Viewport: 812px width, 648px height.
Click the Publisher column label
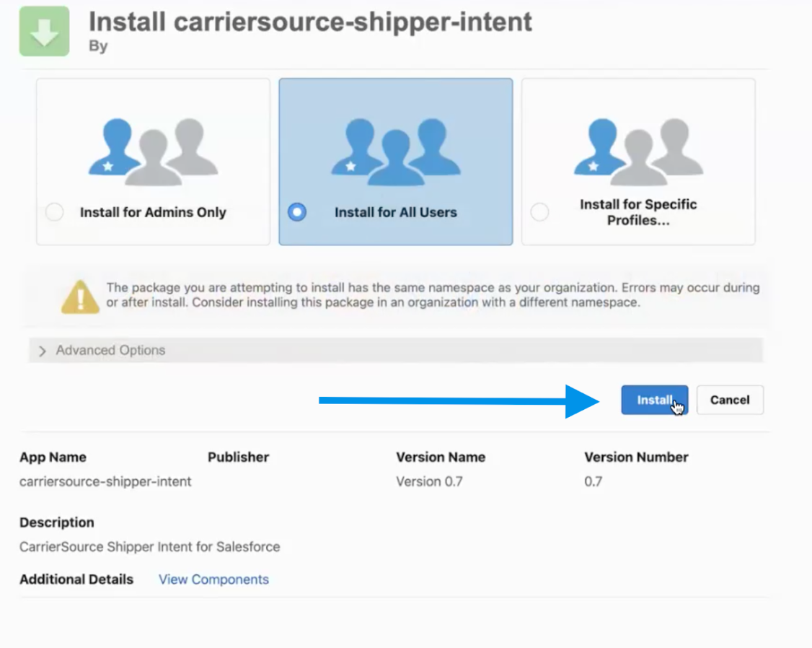click(238, 457)
